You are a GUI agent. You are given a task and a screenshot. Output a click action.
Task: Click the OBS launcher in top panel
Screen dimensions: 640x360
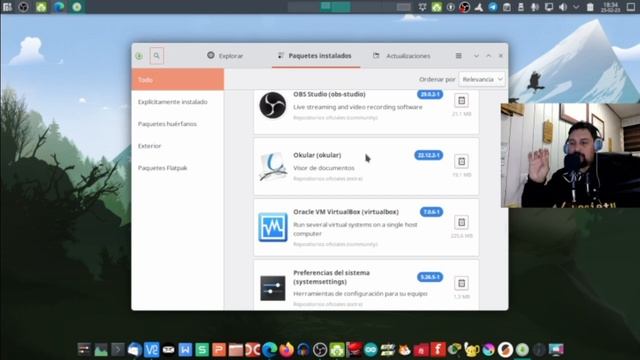[x=24, y=7]
